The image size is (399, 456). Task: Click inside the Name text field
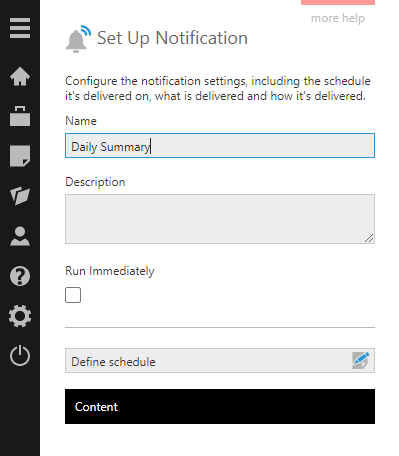[220, 146]
